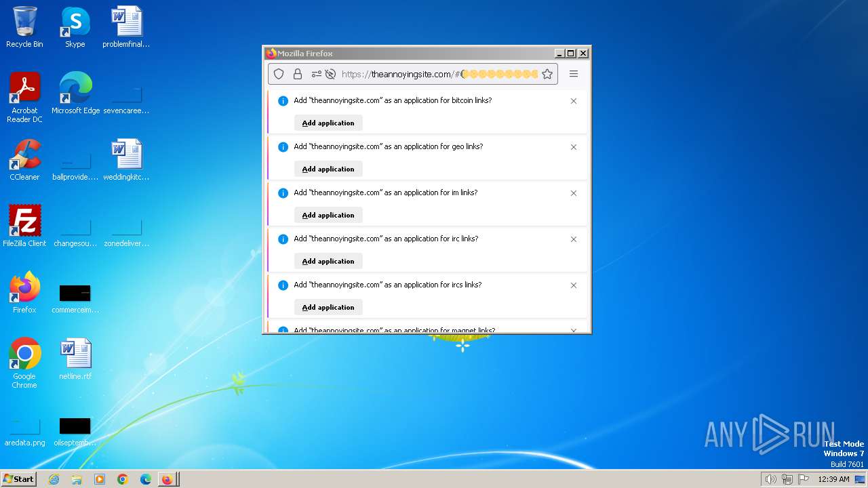Dismiss the bitcoin links notification
868x488 pixels.
click(x=574, y=101)
